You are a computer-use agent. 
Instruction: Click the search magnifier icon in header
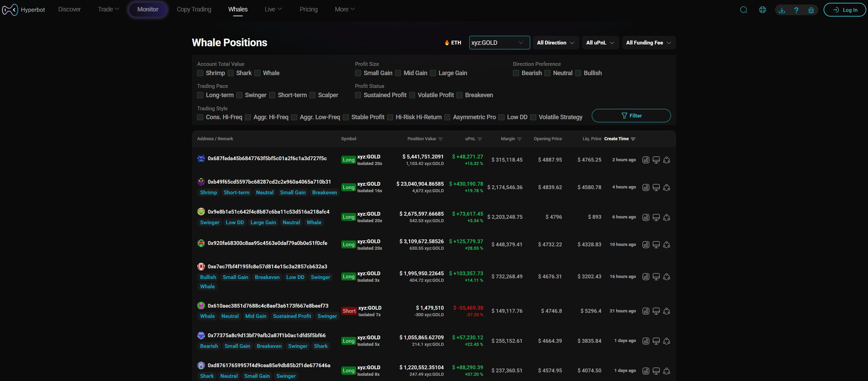pos(743,10)
